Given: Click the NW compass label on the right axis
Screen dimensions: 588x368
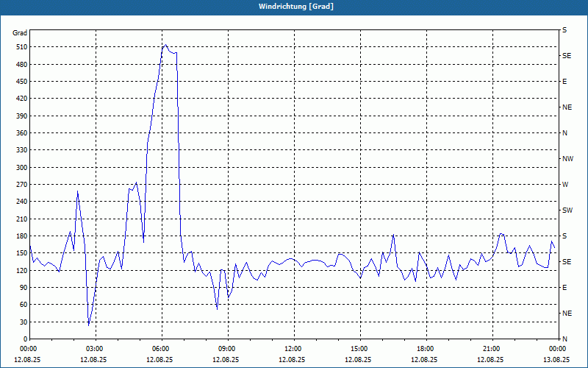Looking at the screenshot, I should click(x=567, y=159).
